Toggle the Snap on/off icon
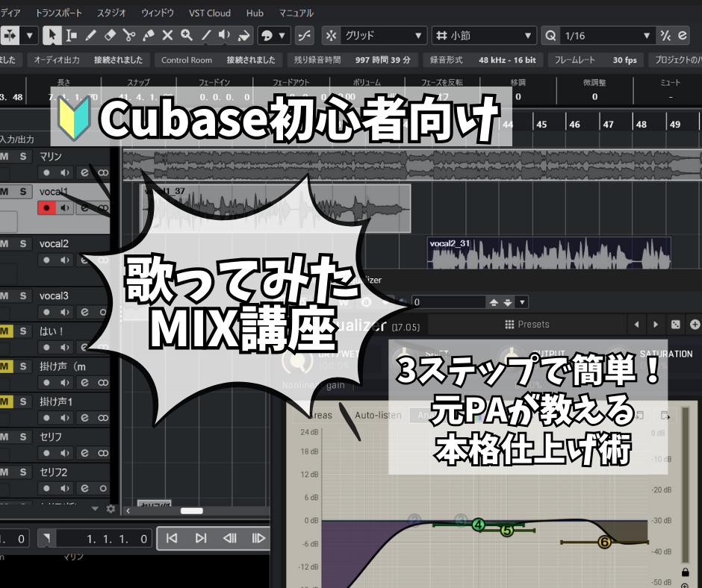The width and height of the screenshot is (702, 588). (x=331, y=35)
